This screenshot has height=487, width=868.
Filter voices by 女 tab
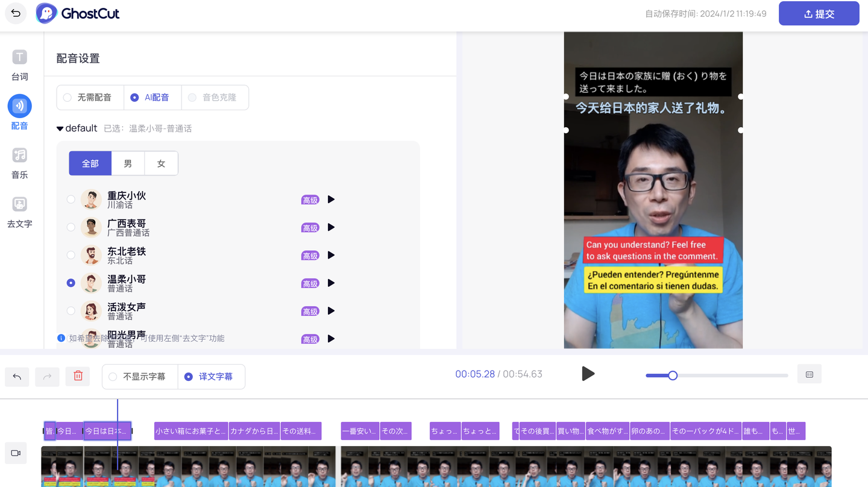point(161,163)
